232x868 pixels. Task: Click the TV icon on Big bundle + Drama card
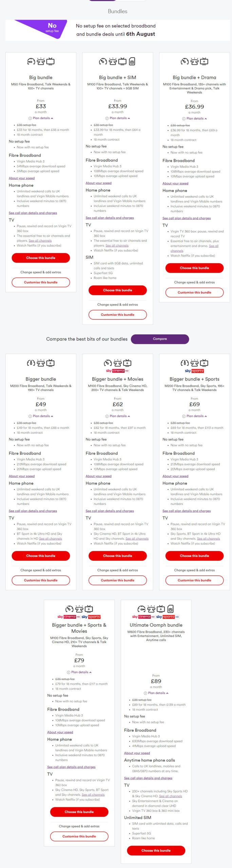[204, 61]
